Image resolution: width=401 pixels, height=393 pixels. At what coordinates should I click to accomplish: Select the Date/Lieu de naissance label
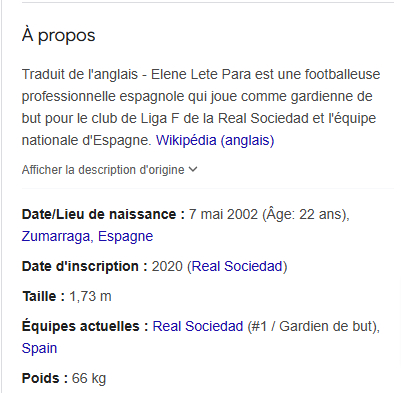pyautogui.click(x=103, y=214)
